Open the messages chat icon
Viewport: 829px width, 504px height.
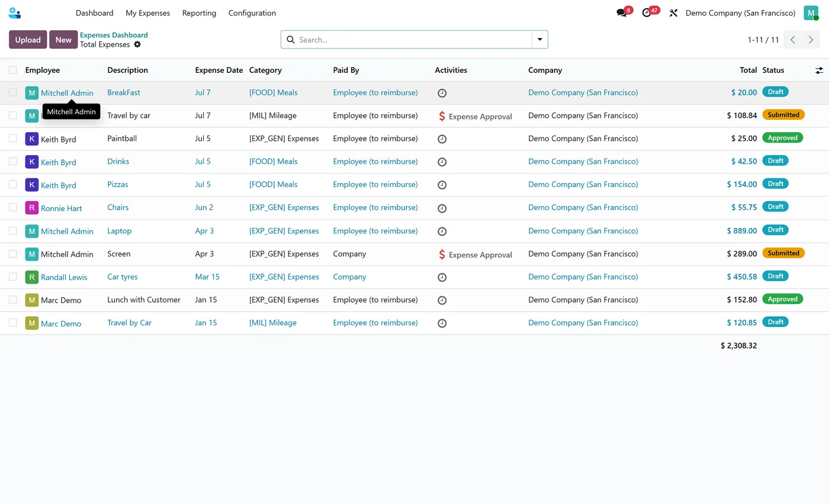click(x=621, y=13)
